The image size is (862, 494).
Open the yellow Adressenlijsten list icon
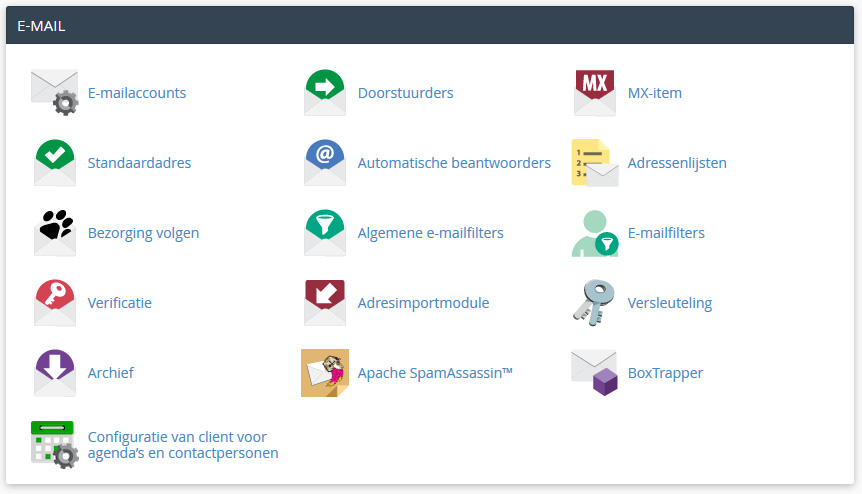pos(595,163)
